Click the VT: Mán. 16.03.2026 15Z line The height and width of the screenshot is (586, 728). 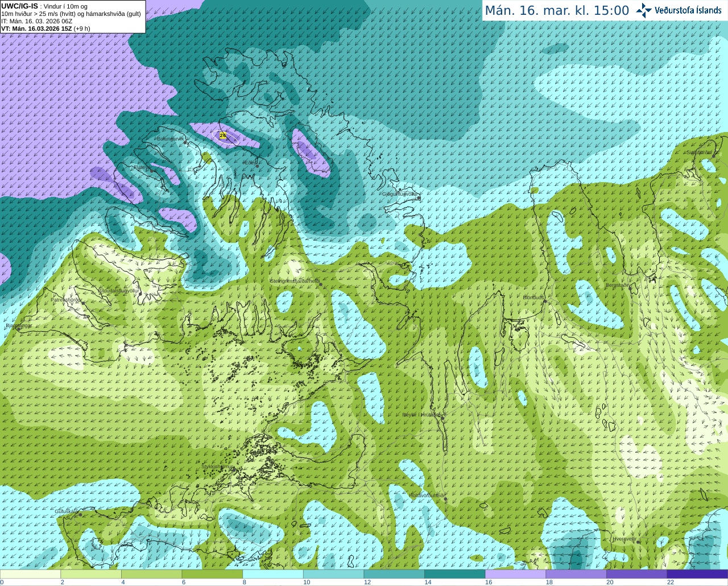pos(45,28)
